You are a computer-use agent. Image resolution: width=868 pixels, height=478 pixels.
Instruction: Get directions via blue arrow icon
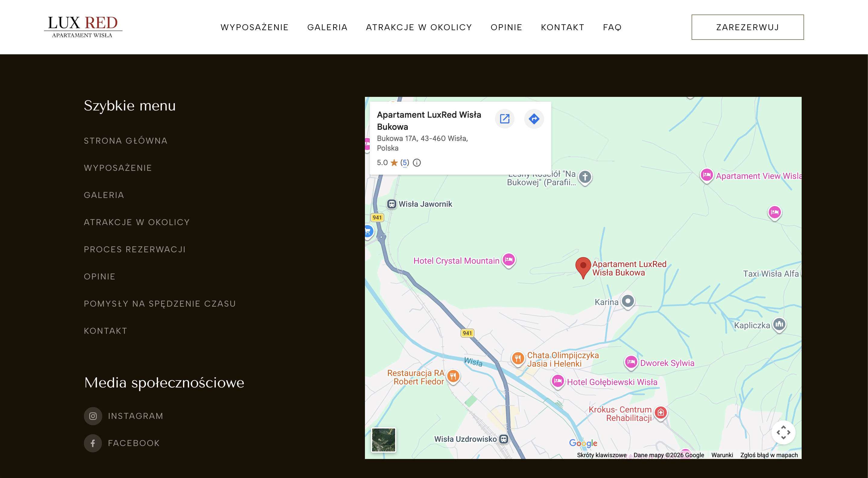tap(534, 119)
